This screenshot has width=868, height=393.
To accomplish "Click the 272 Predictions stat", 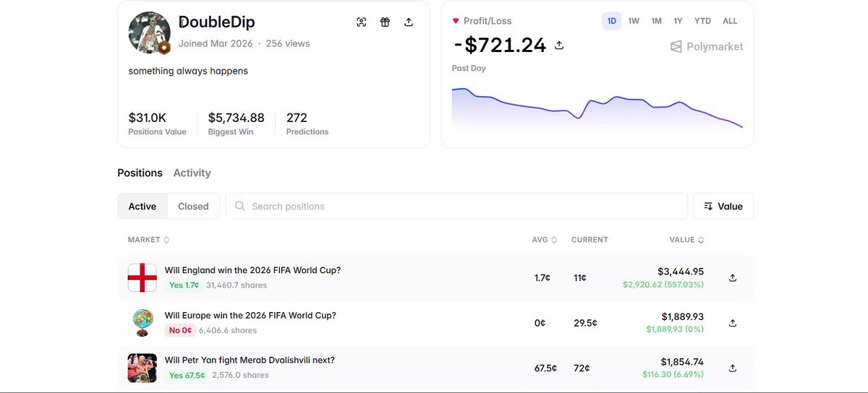I will pos(297,117).
